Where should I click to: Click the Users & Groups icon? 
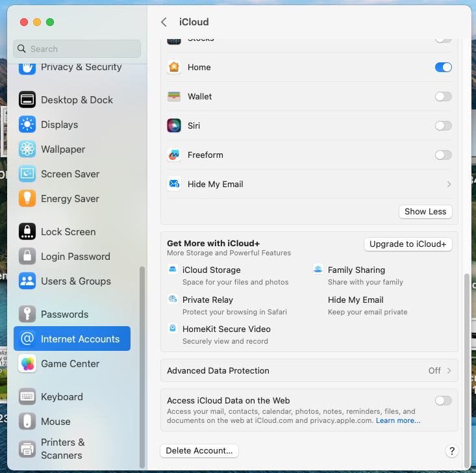pos(27,281)
